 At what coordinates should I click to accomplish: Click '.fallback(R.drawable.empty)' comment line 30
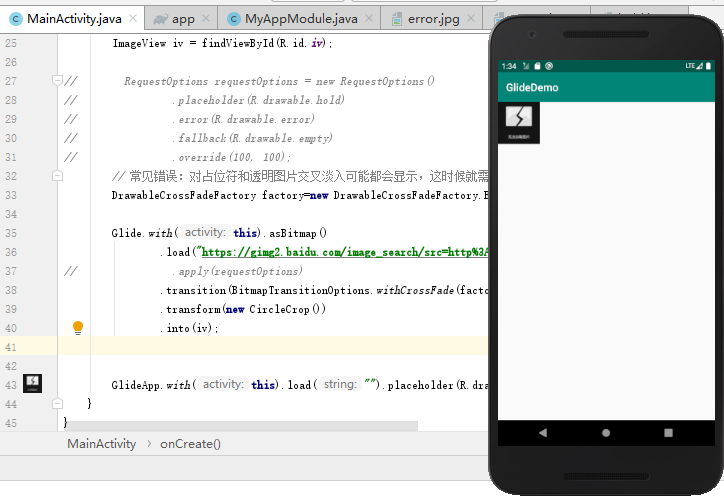252,138
